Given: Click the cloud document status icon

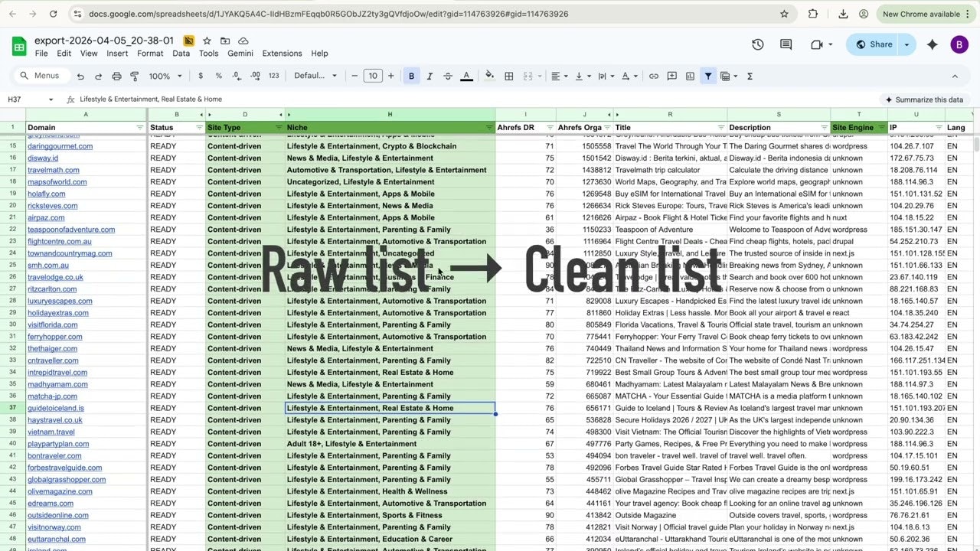Looking at the screenshot, I should tap(243, 41).
